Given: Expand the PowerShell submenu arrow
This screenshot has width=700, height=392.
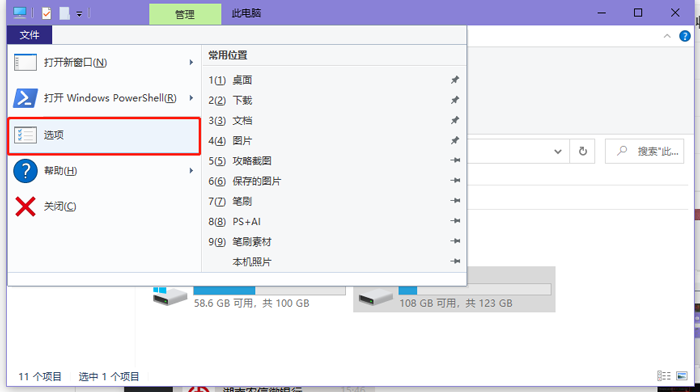Looking at the screenshot, I should pos(191,98).
